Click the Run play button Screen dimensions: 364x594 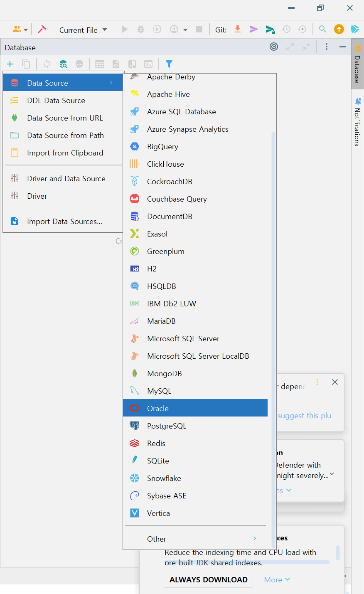tap(125, 30)
